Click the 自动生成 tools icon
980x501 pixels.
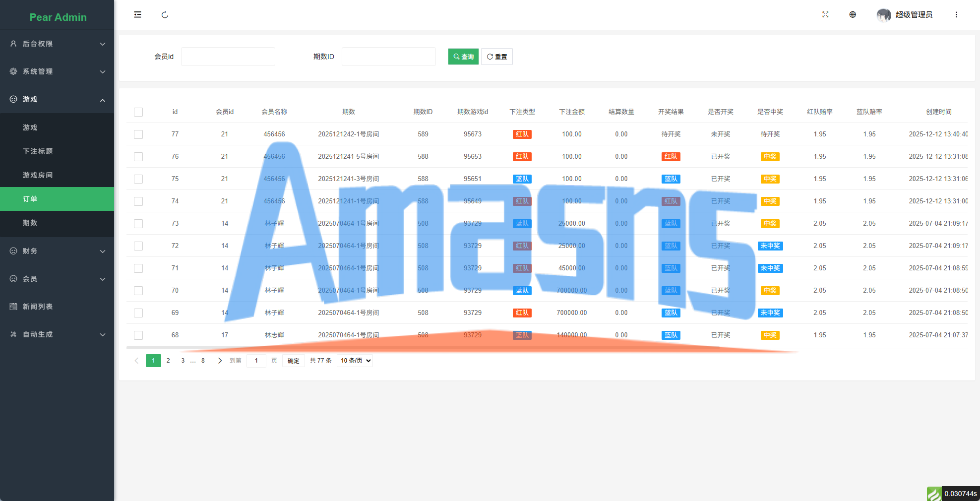coord(13,334)
